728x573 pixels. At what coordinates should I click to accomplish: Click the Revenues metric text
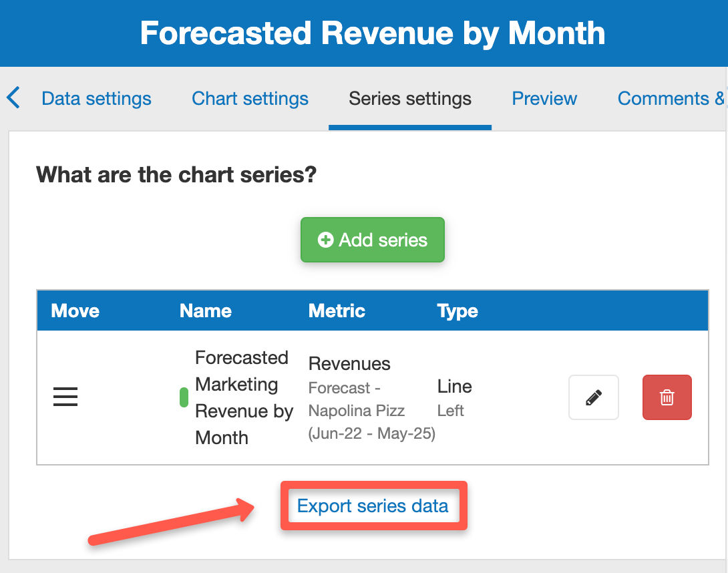point(349,363)
